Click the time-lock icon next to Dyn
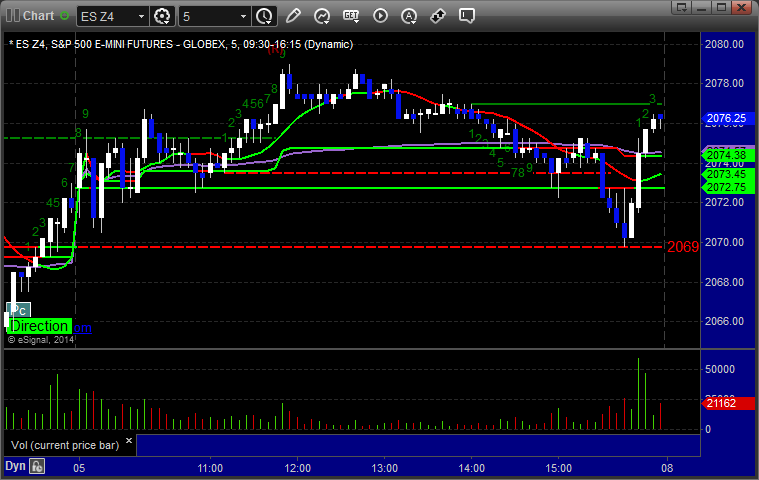This screenshot has height=480, width=759. coord(37,466)
